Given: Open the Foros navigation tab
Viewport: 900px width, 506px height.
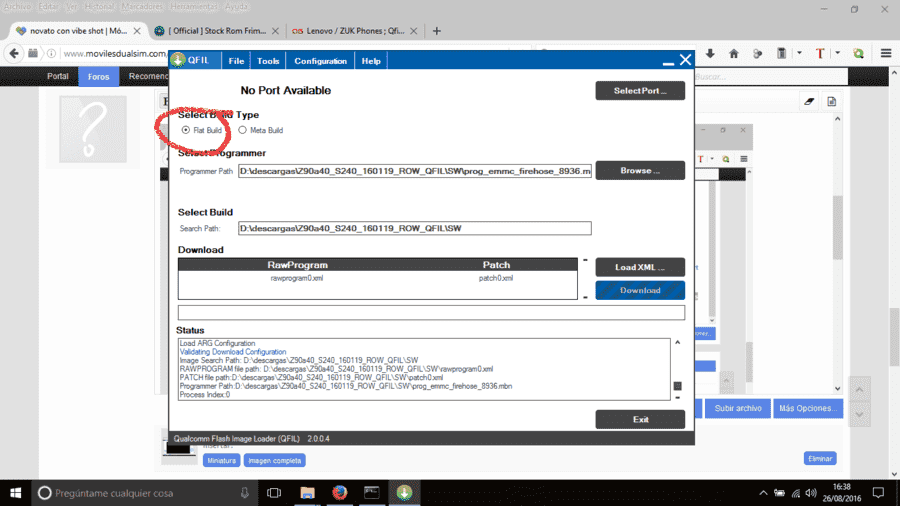Looking at the screenshot, I should coord(98,76).
